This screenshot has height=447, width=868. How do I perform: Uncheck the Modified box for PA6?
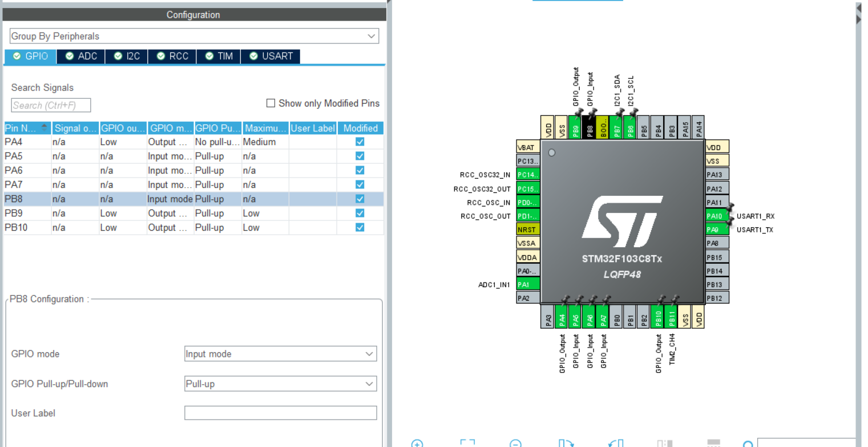360,170
